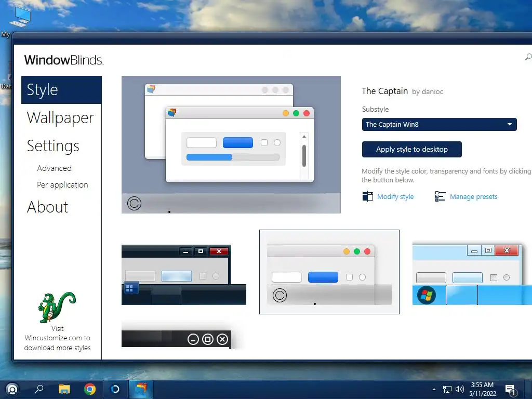Screen dimensions: 532x399
Task: Click the large Captain style preview image
Action: click(231, 145)
